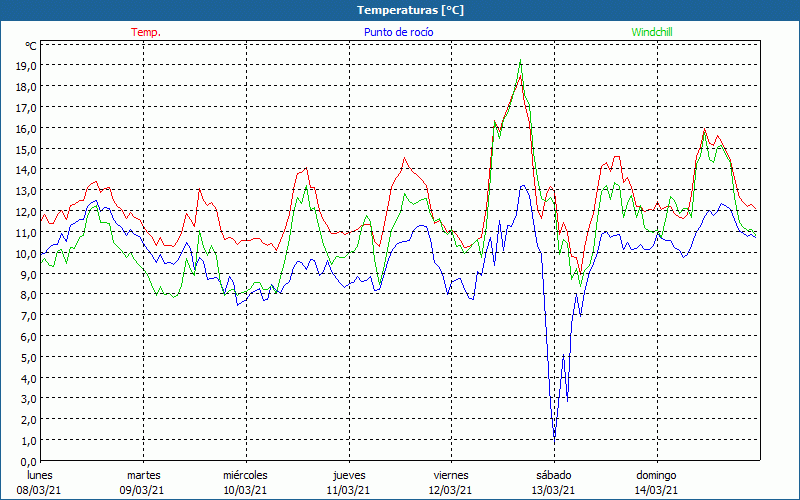Click the '17,0' y-axis value
800x500 pixels.
[27, 108]
